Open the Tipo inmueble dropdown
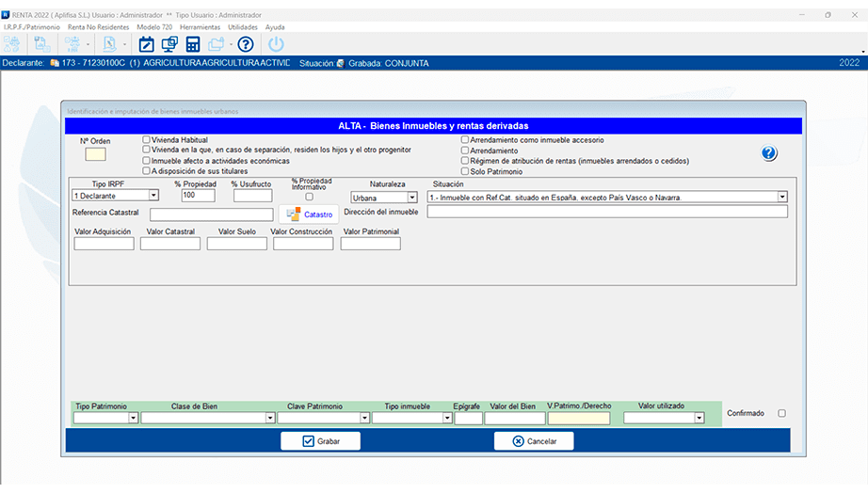Image resolution: width=868 pixels, height=493 pixels. coord(447,419)
